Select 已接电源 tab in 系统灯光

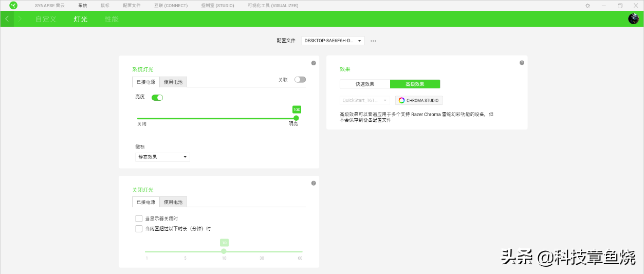[145, 82]
